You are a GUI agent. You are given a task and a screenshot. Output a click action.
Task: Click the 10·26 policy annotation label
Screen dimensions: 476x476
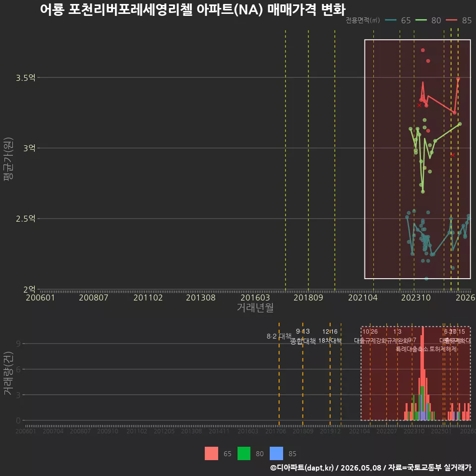370,332
